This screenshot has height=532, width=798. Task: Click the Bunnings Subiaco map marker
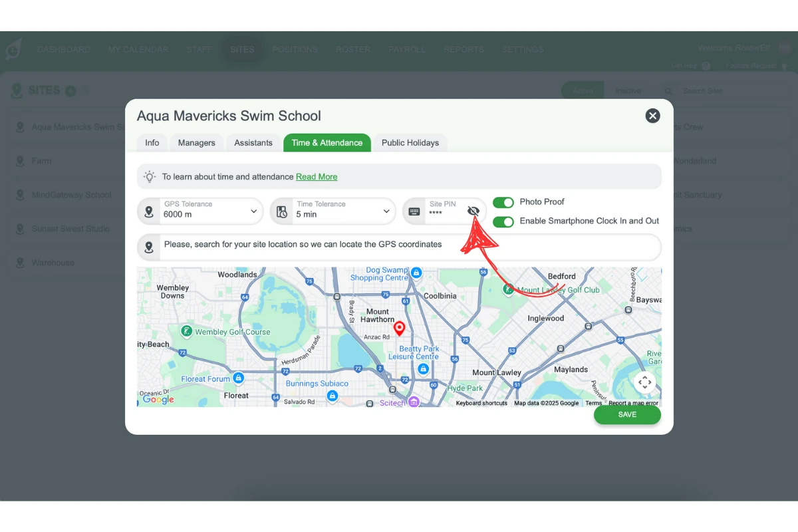coord(332,396)
